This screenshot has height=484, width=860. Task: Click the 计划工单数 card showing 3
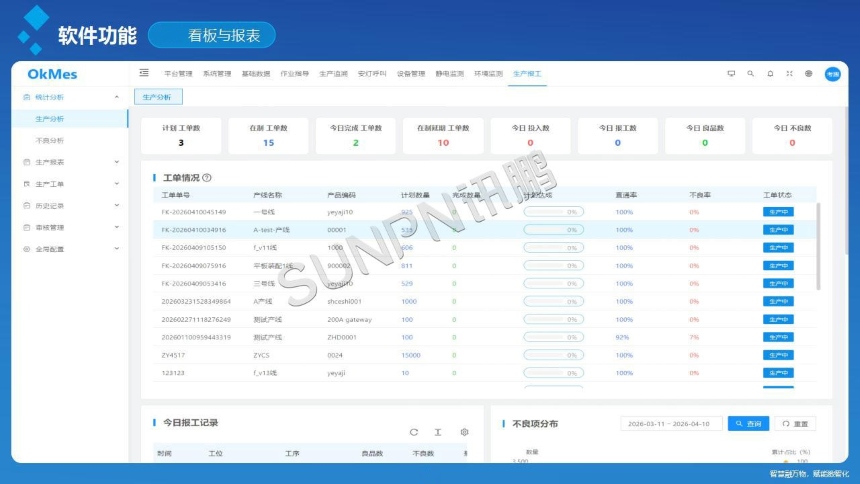[x=181, y=136]
